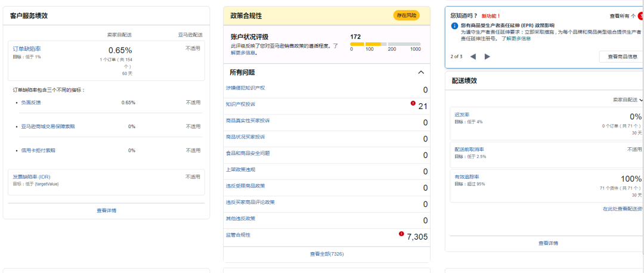Open the 负面反馈 link
Viewport: 644px width, 273px height.
[x=31, y=103]
